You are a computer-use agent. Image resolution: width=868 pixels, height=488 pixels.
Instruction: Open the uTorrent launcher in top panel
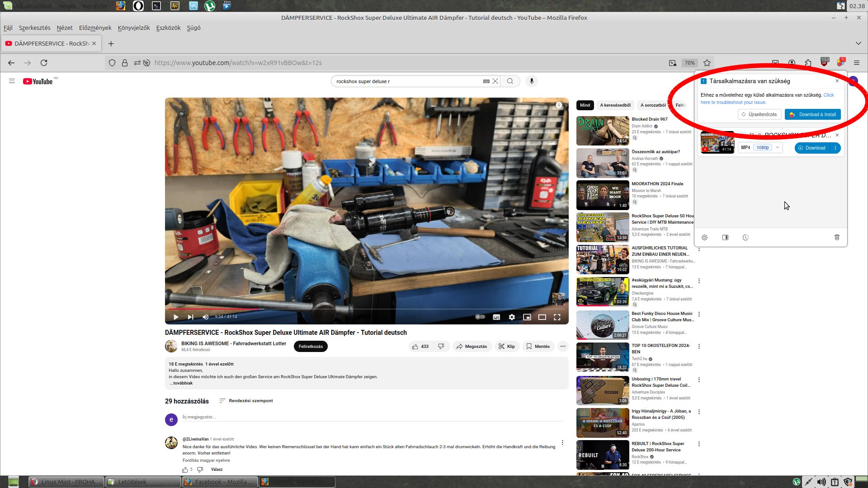[209, 6]
